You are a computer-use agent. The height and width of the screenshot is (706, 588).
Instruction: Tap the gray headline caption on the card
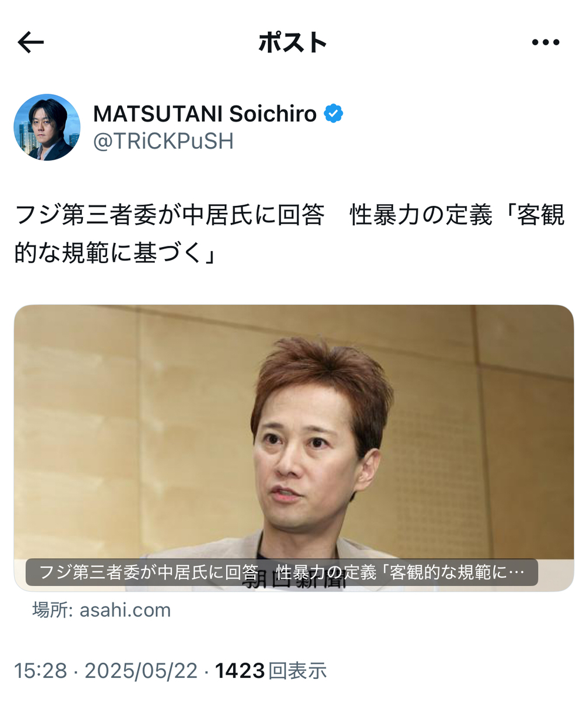282,572
